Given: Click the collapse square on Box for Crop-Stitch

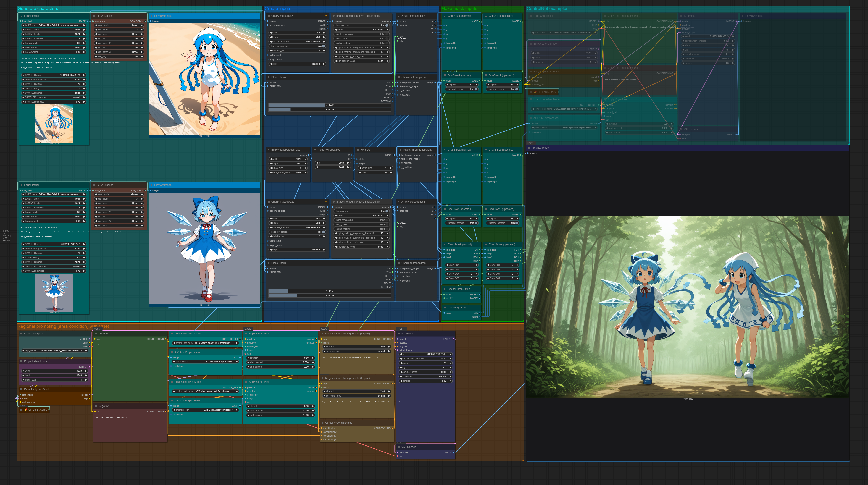Looking at the screenshot, I should point(445,289).
